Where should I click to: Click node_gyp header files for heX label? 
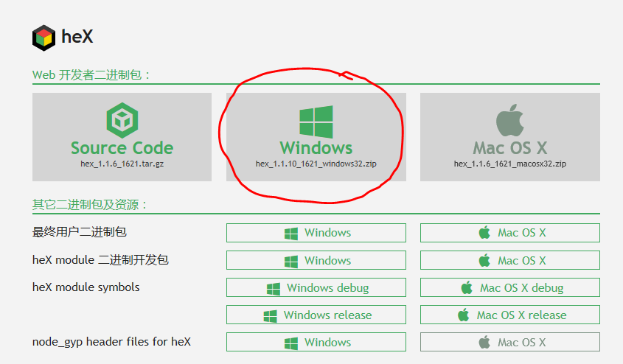(x=111, y=342)
